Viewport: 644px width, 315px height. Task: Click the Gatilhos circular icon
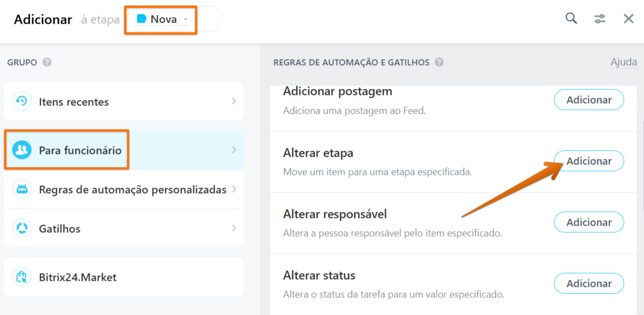point(22,228)
